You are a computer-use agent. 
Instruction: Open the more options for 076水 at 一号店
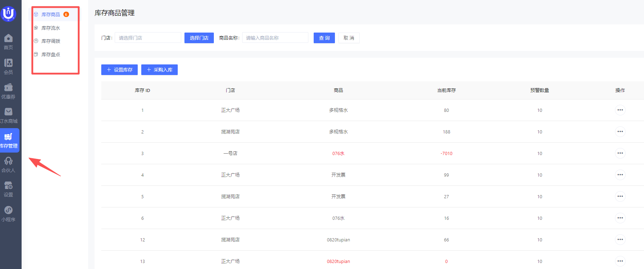pos(620,153)
